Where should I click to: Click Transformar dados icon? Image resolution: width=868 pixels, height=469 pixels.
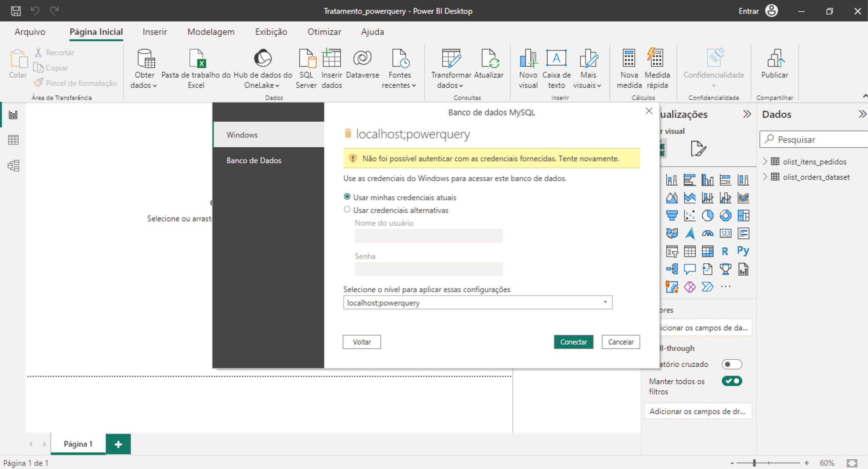point(451,58)
